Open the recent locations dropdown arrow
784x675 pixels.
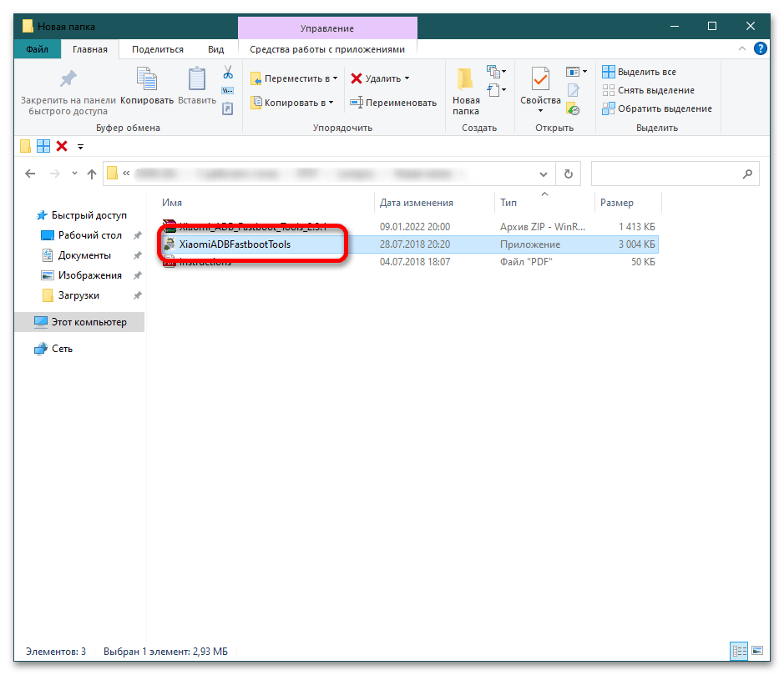pyautogui.click(x=74, y=174)
